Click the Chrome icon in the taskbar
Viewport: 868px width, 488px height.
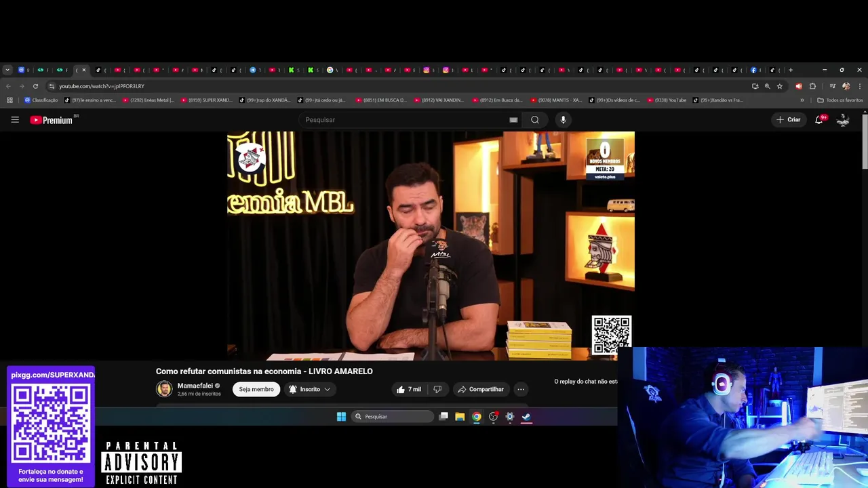[x=477, y=417]
